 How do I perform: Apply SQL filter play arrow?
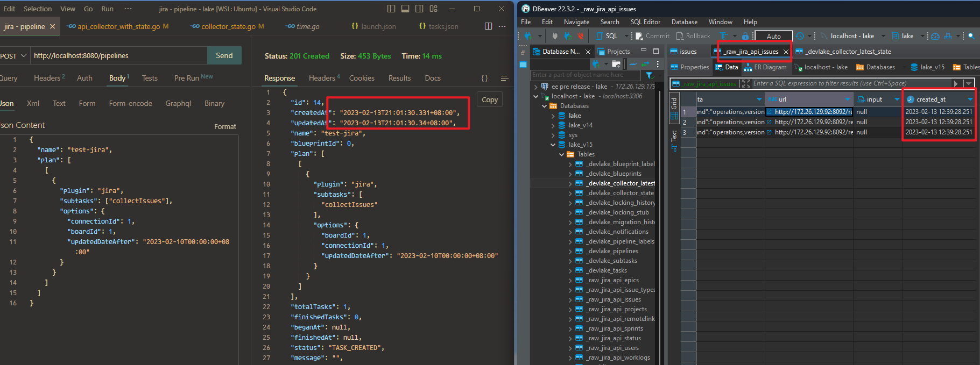[x=956, y=83]
